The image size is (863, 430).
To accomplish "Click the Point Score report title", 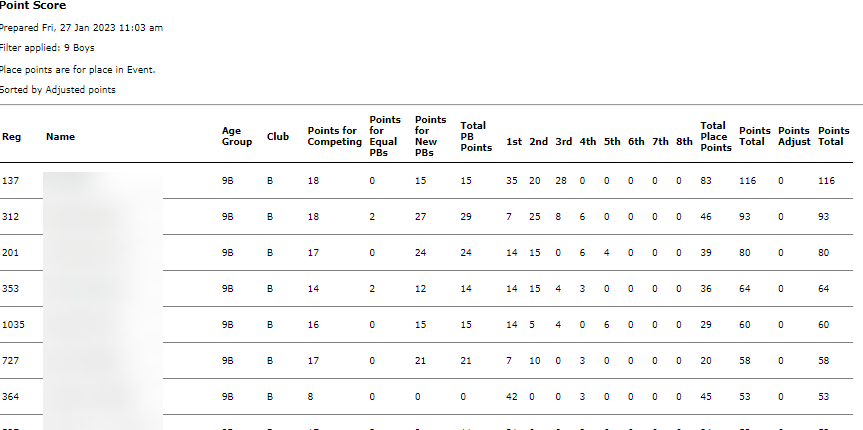I will [33, 6].
